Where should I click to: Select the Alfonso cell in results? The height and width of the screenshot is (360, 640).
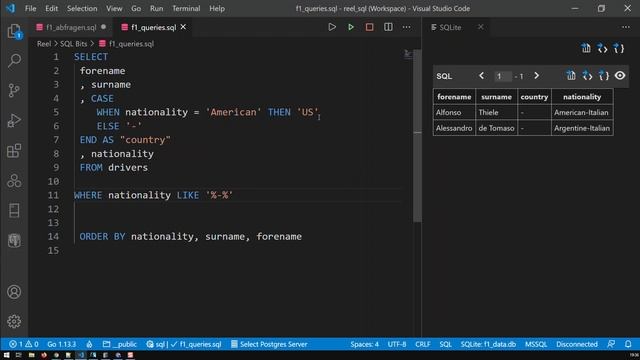tap(454, 112)
